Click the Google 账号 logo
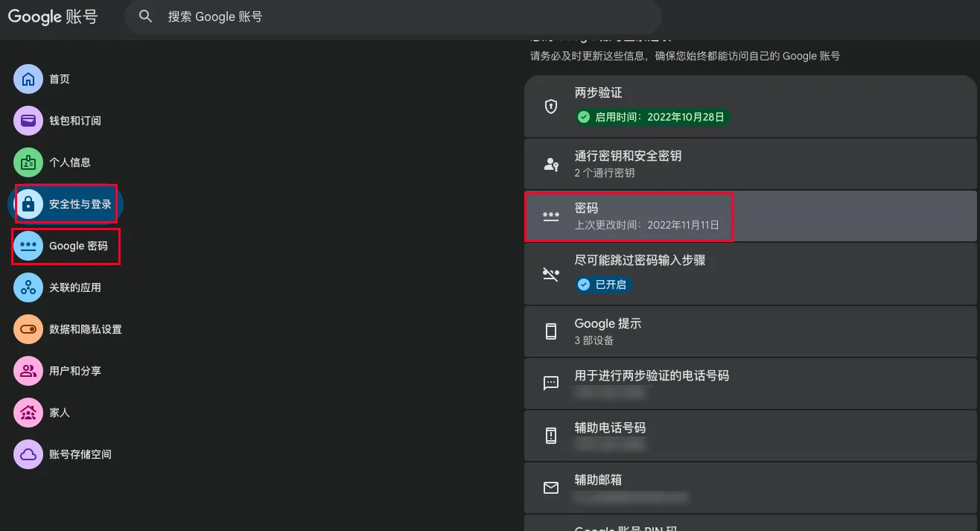This screenshot has height=531, width=980. [53, 16]
